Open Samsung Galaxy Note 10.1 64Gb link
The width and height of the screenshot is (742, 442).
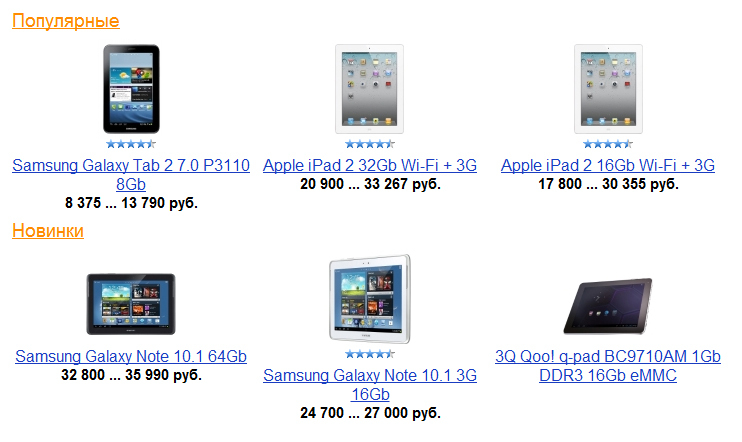click(131, 356)
